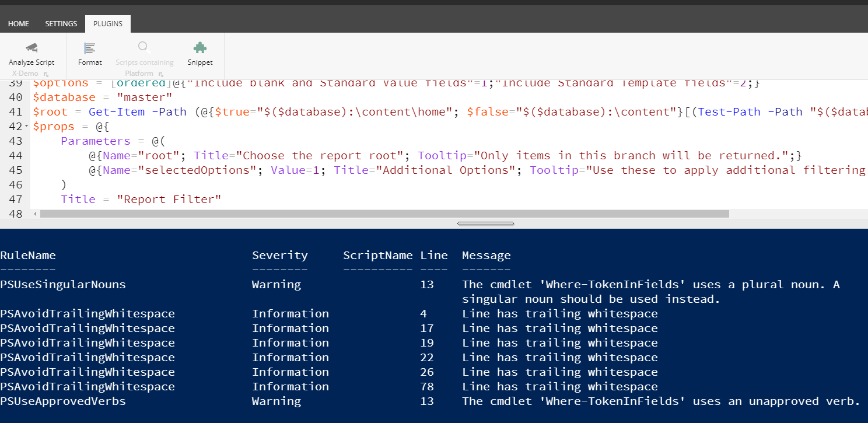The image size is (868, 423).
Task: Open the Snippet puzzle piece icon
Action: pos(200,48)
